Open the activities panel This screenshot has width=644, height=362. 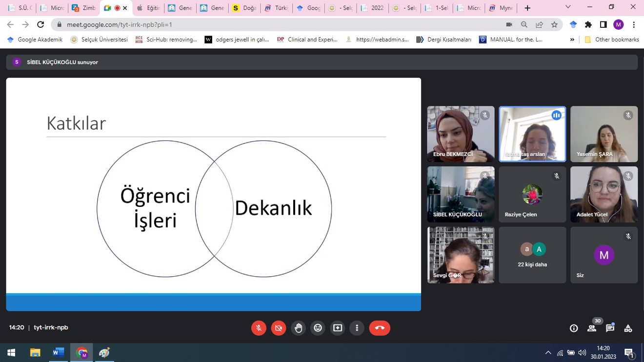pyautogui.click(x=628, y=328)
